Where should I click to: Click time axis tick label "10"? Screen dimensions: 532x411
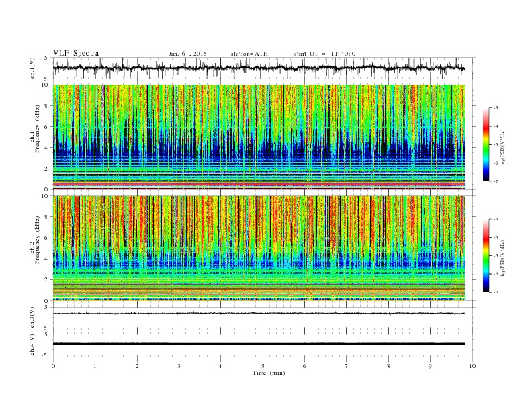(472, 366)
